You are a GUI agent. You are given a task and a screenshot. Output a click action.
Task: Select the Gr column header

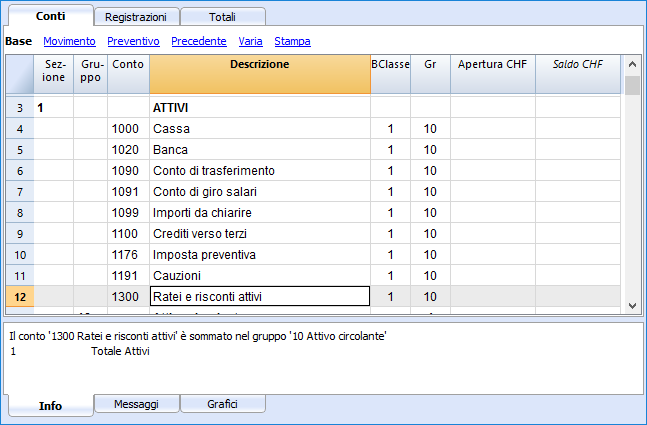(430, 74)
